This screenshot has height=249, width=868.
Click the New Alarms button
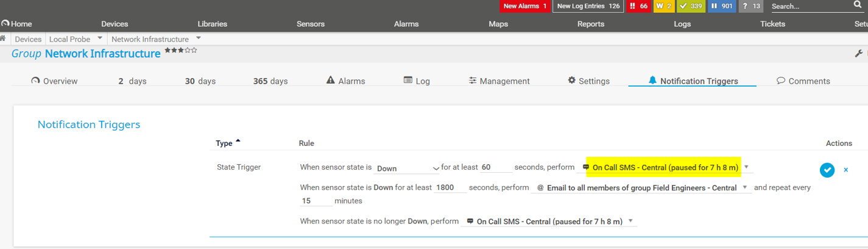[x=524, y=6]
